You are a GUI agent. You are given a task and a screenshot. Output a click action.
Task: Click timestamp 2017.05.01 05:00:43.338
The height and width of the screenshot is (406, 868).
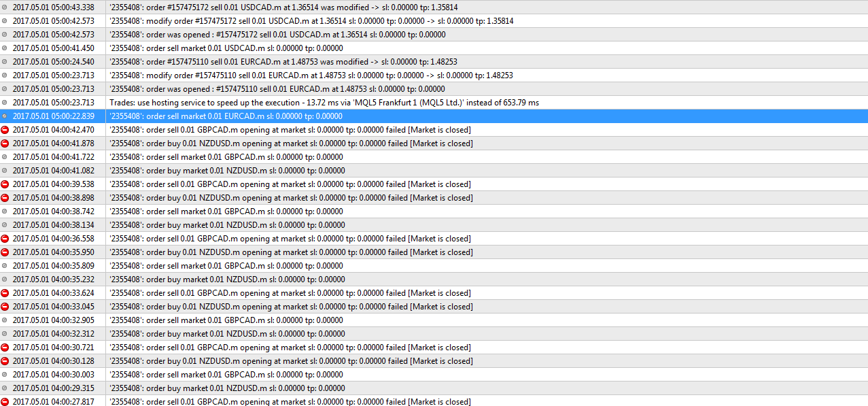54,7
